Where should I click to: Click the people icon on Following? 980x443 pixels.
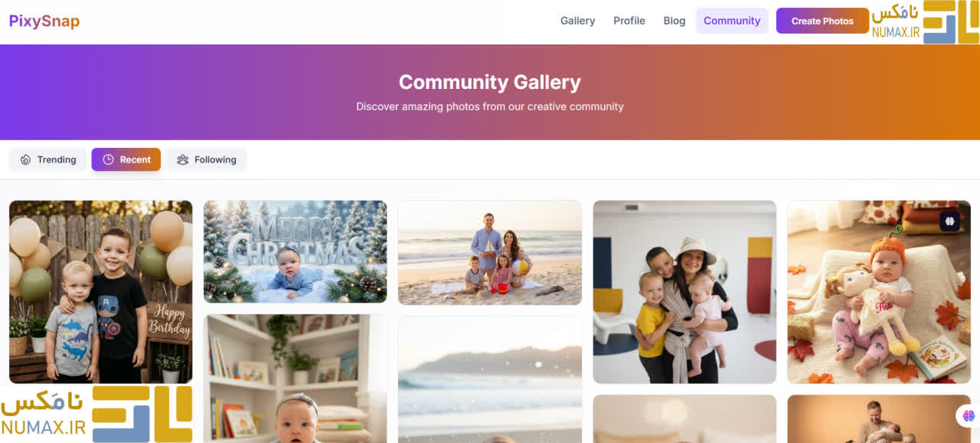coord(182,159)
